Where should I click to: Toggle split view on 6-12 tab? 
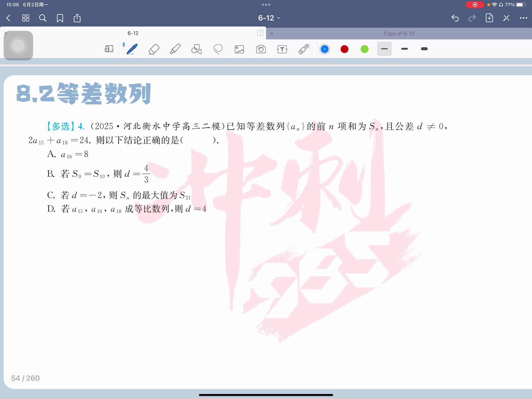click(260, 33)
